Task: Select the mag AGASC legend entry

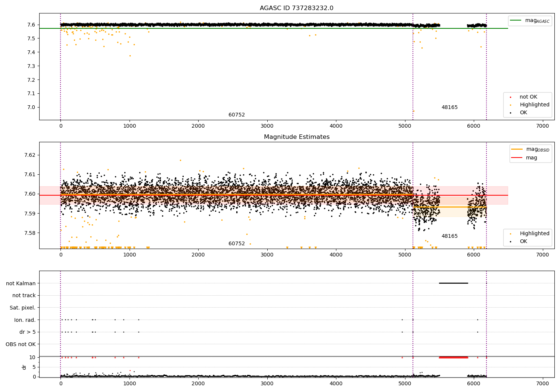Action: pyautogui.click(x=529, y=21)
